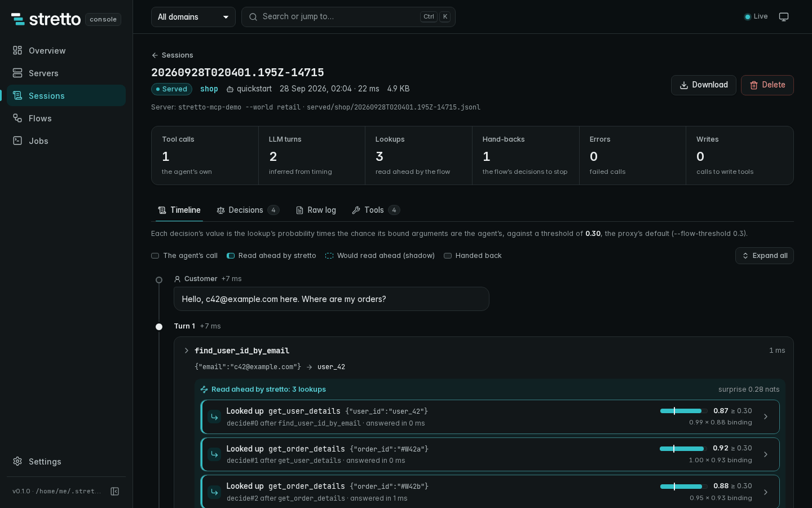Open the Tools tab
Image resolution: width=812 pixels, height=508 pixels.
pos(376,210)
